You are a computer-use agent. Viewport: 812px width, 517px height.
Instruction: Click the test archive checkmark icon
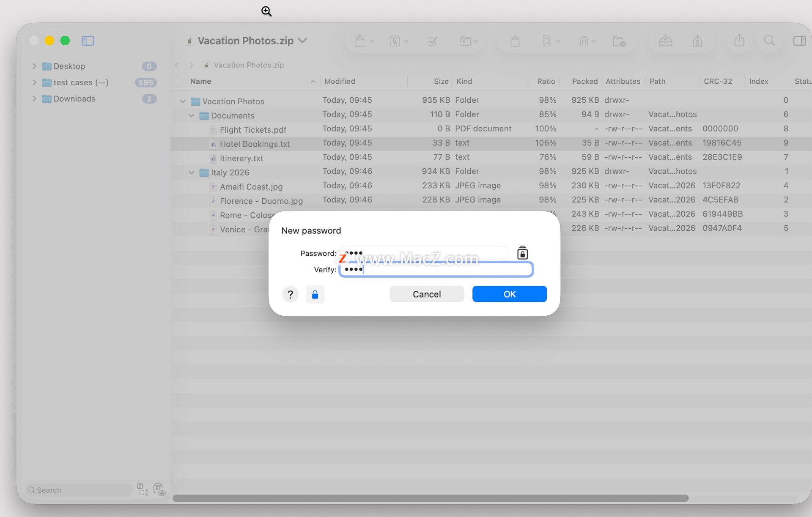(x=432, y=41)
